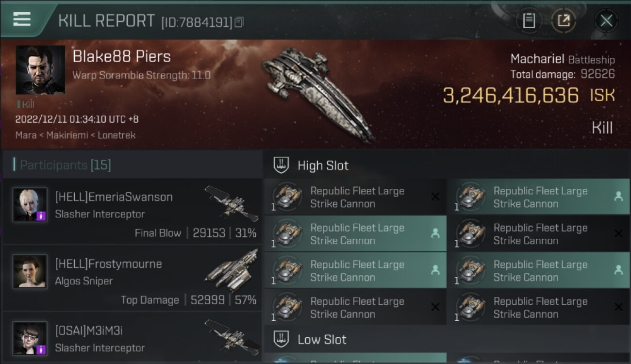Open the clipboard notes icon
The width and height of the screenshot is (631, 364).
coord(529,21)
